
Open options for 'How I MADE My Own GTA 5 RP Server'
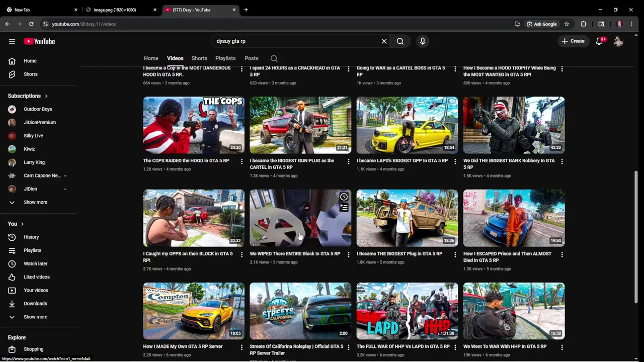(242, 347)
